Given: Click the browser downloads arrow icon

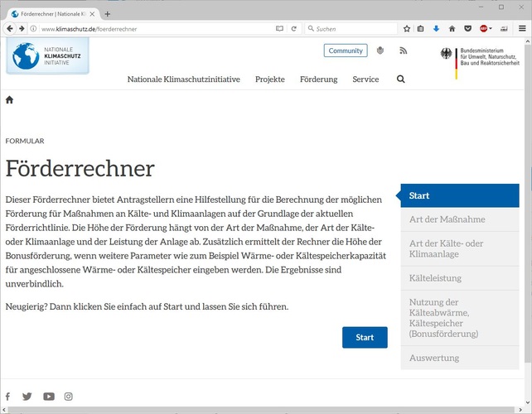Looking at the screenshot, I should [x=437, y=28].
